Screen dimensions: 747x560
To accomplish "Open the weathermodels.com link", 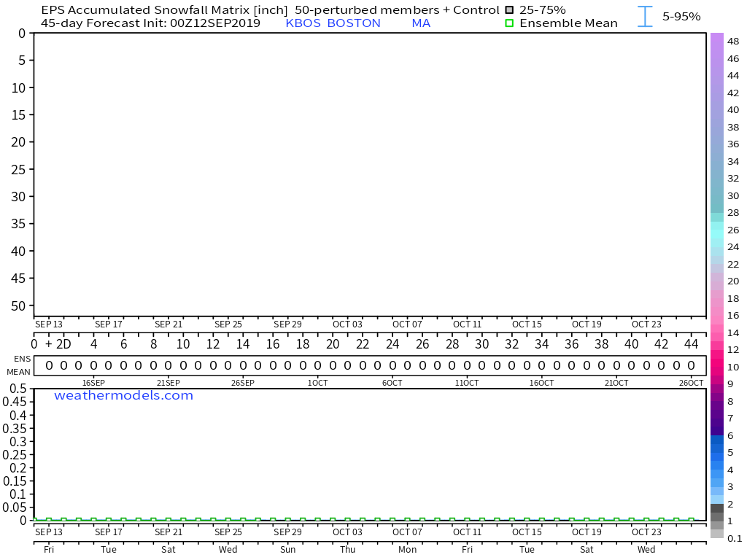I will click(x=123, y=395).
